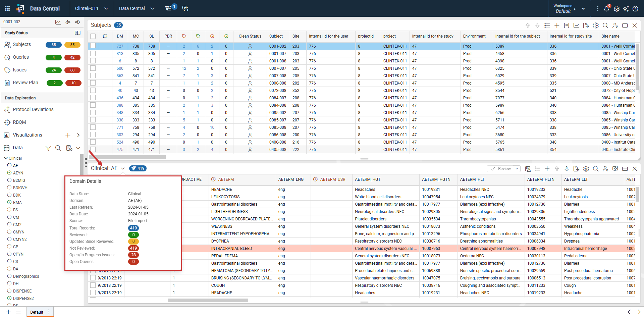Filter the Data list with funnel icon
644x317 pixels.
click(x=48, y=148)
